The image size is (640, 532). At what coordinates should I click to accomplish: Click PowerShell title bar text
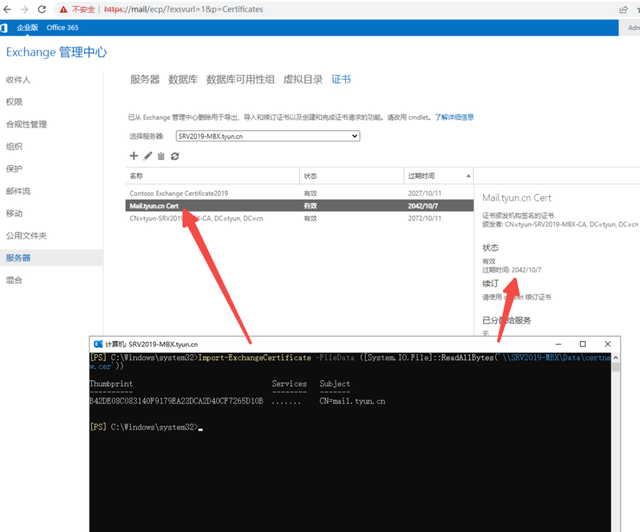pos(151,344)
